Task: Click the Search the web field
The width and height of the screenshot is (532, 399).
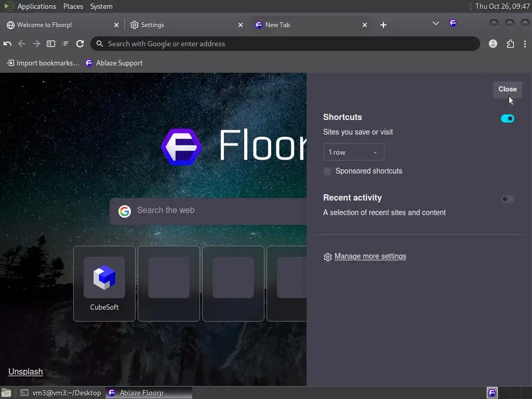Action: click(x=208, y=211)
